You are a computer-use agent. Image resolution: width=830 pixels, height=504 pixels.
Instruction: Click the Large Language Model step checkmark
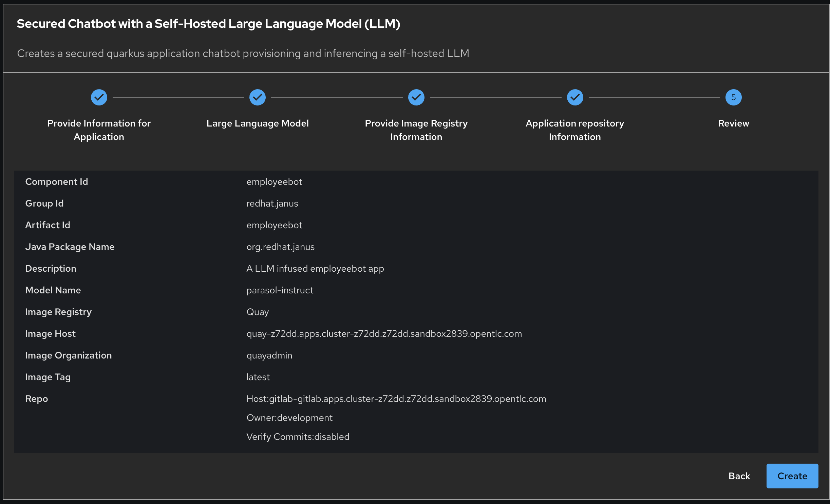coord(258,98)
